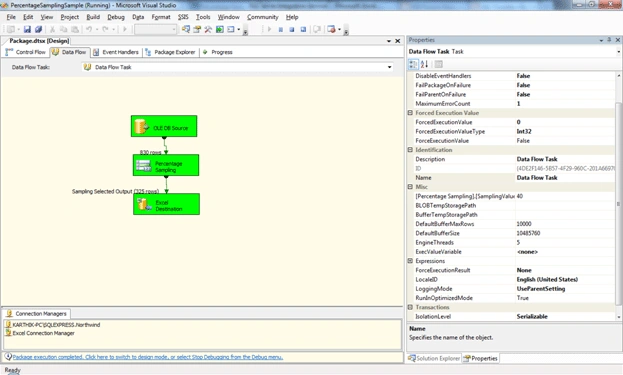
Task: Switch to the Event Handlers tab
Action: tap(116, 52)
